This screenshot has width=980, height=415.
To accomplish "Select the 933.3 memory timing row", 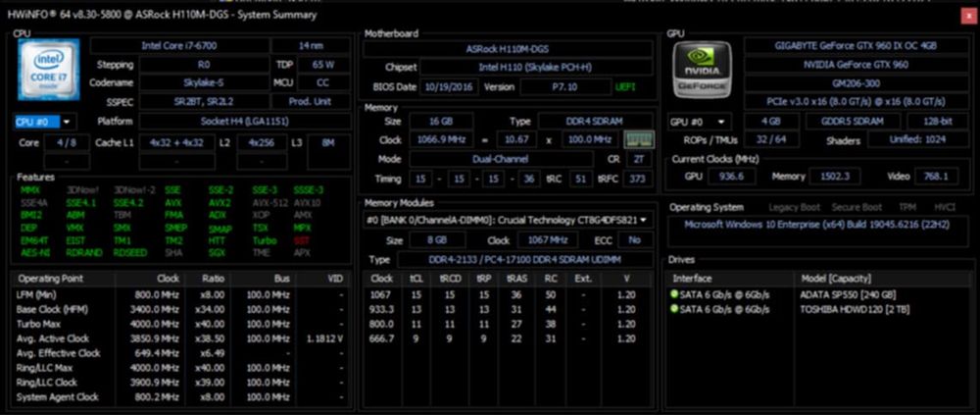I will 508,309.
